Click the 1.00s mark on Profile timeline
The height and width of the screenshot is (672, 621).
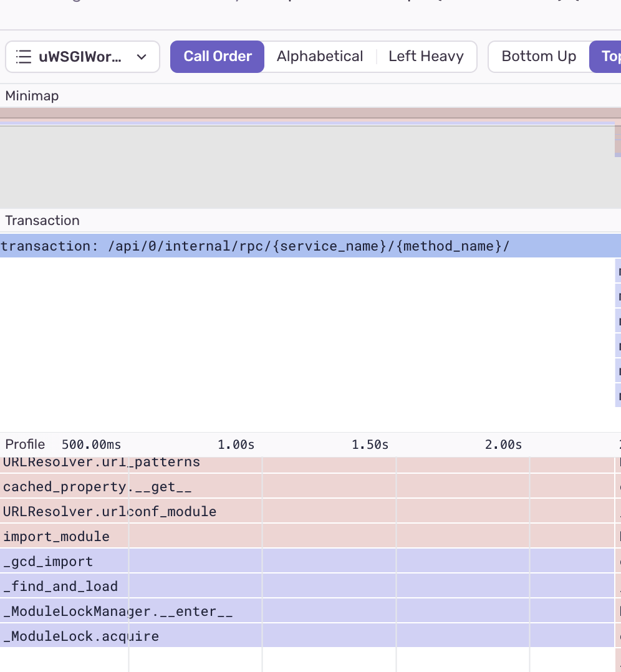[236, 444]
